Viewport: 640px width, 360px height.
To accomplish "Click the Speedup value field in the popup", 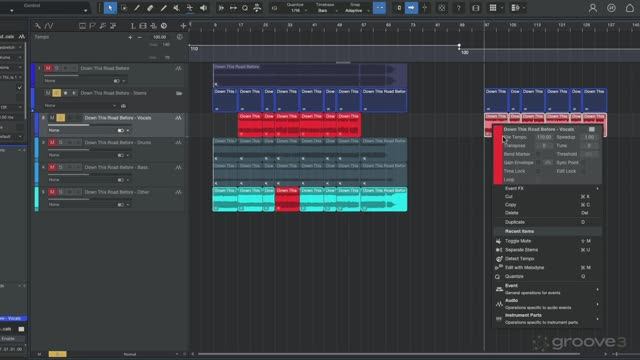I will click(590, 137).
